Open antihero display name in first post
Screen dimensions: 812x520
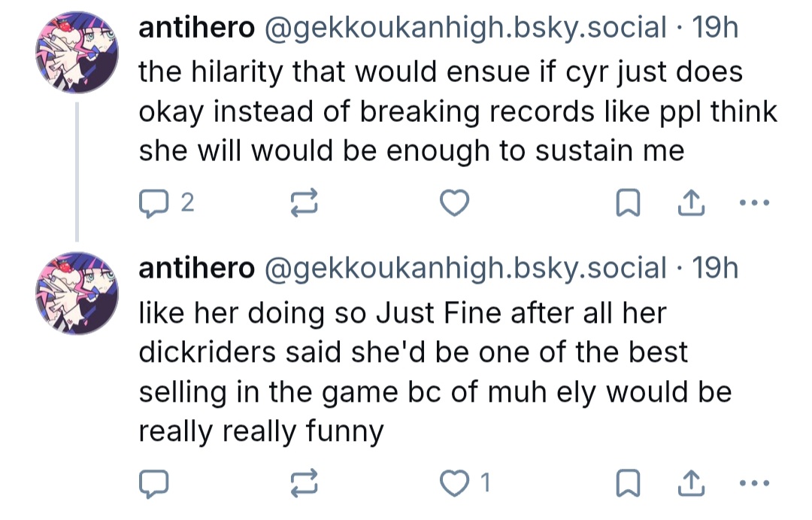(x=197, y=27)
